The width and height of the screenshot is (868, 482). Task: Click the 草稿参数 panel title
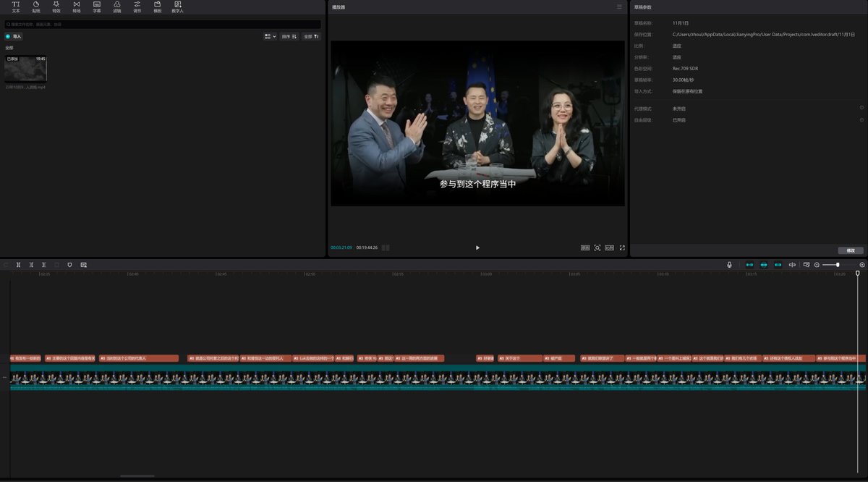tap(642, 7)
